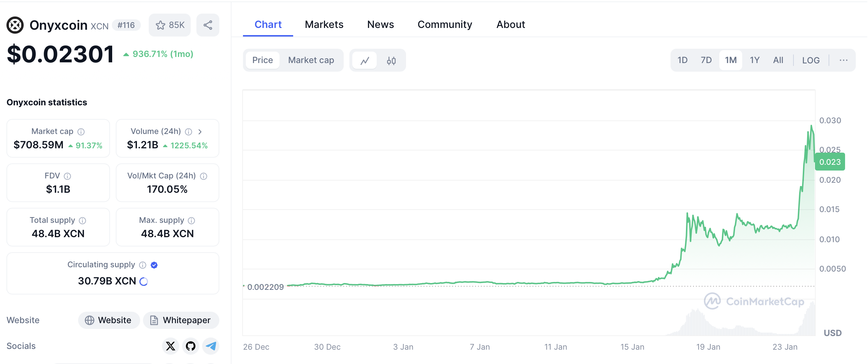Toggle chart to Market cap view
This screenshot has width=868, height=364.
(311, 60)
